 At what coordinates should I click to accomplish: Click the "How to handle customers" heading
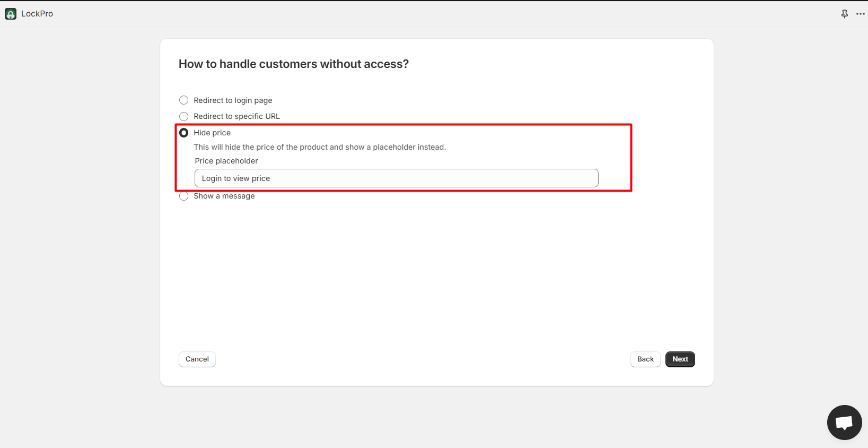point(293,64)
